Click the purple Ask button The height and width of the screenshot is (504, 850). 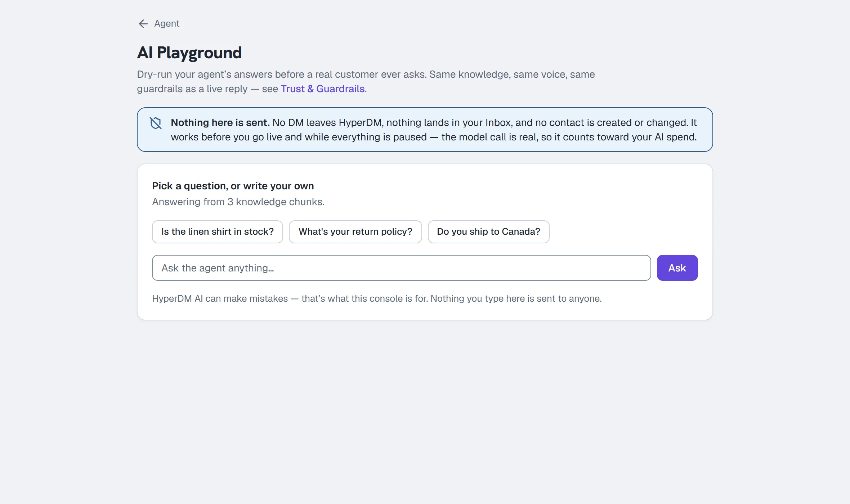pos(677,268)
